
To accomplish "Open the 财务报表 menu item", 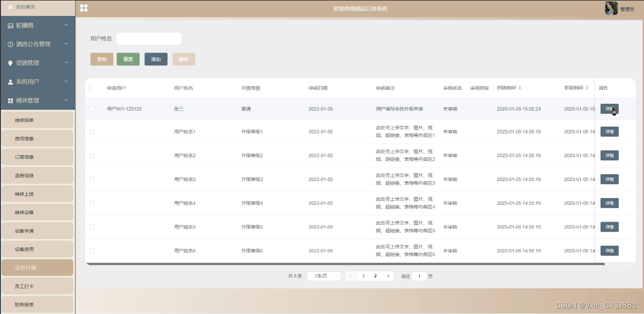I will (38, 304).
